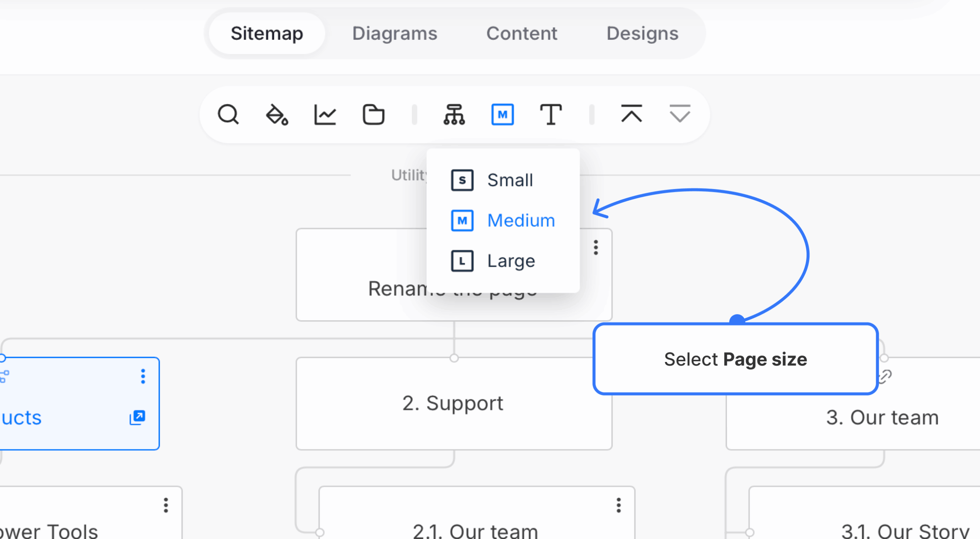Click the connector node left of 3.1. Our Story
This screenshot has width=980, height=539.
click(x=750, y=532)
